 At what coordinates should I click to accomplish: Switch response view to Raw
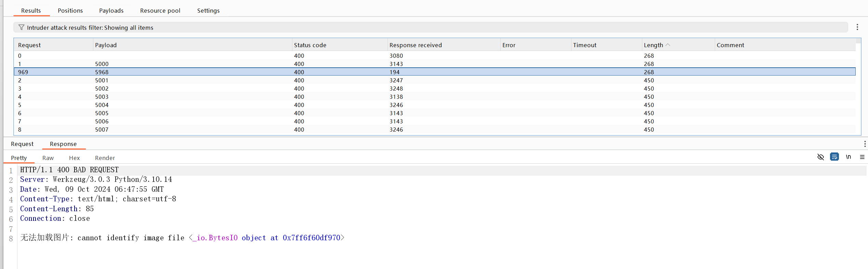(x=48, y=158)
